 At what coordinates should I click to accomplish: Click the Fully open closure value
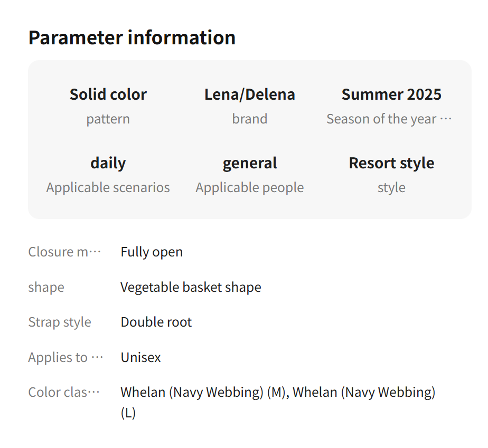152,252
